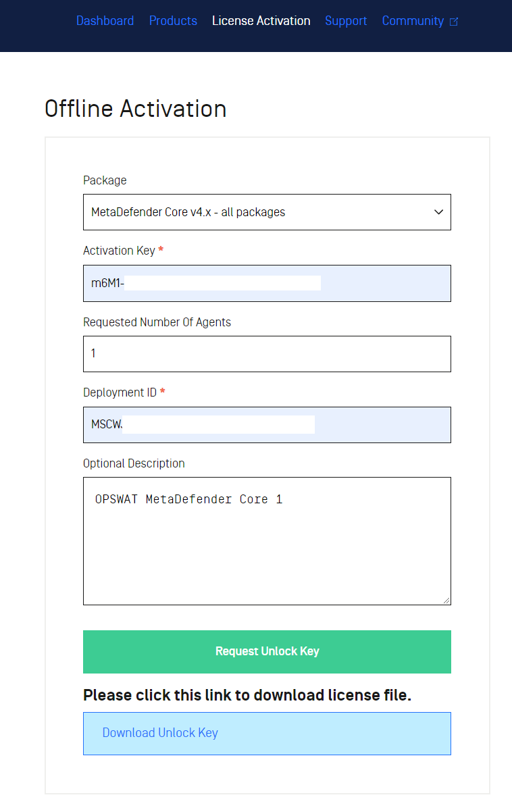Expand the Package dropdown
The image size is (512, 812).
[267, 212]
